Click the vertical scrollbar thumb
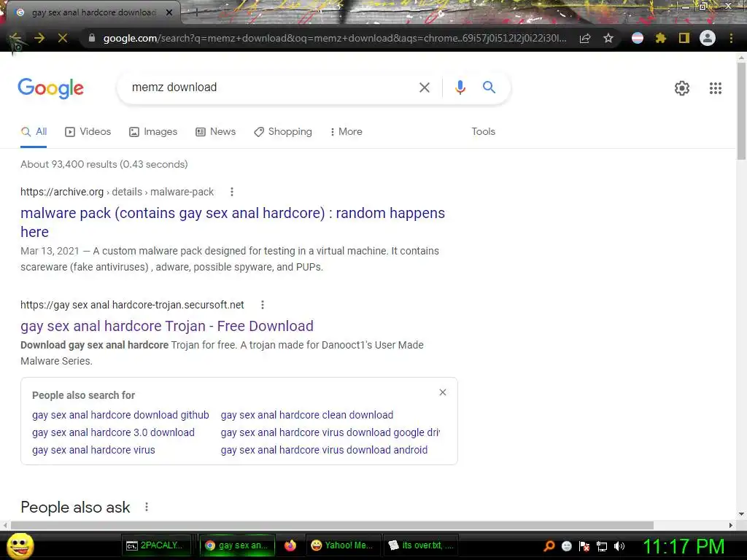This screenshot has height=560, width=747. click(x=741, y=111)
